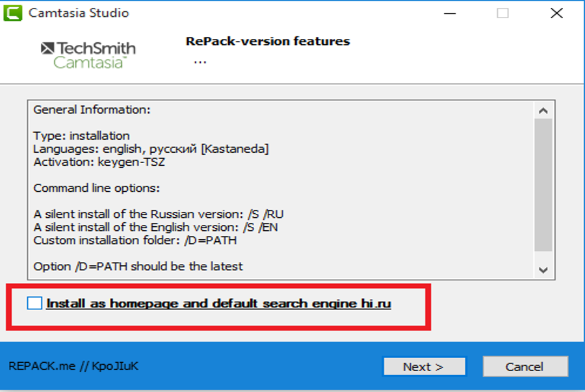Click the green Camtasia icon in title bar
Image resolution: width=585 pixels, height=392 pixels.
[13, 14]
